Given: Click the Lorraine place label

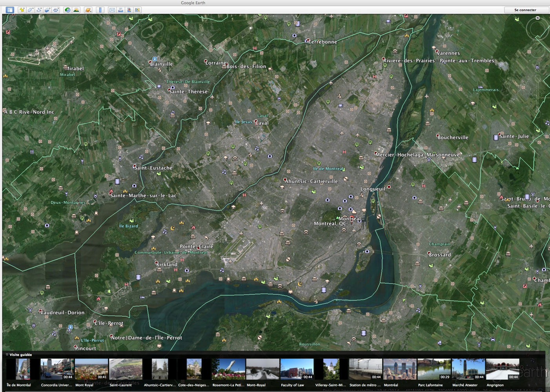Looking at the screenshot, I should click(216, 63).
